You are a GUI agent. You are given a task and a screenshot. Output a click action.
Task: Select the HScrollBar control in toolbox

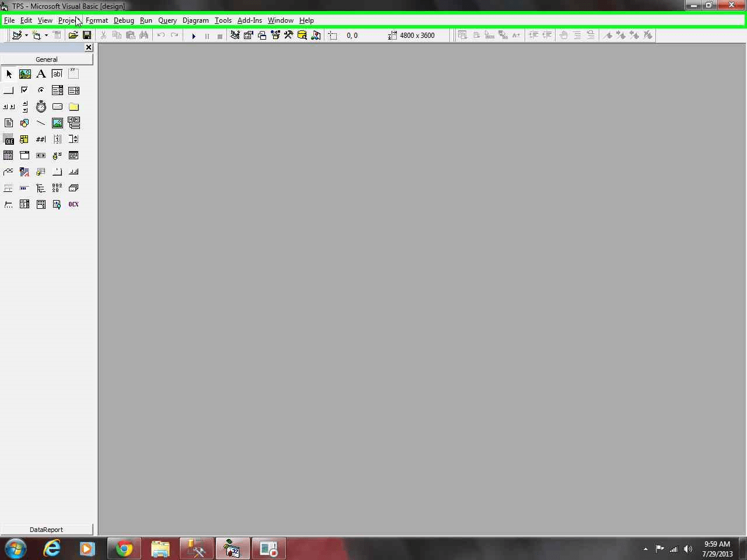click(9, 107)
